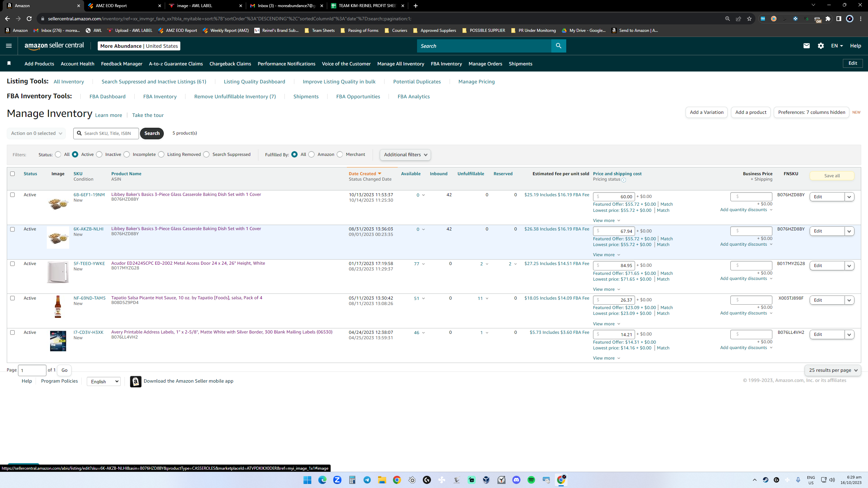Image resolution: width=868 pixels, height=488 pixels.
Task: Switch to the TEAM KIM-REINEL PROFIT SHEET tab
Action: 368,6
